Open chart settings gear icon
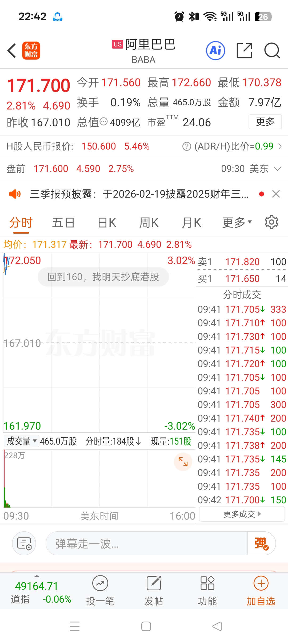This screenshot has height=644, width=288. click(271, 222)
